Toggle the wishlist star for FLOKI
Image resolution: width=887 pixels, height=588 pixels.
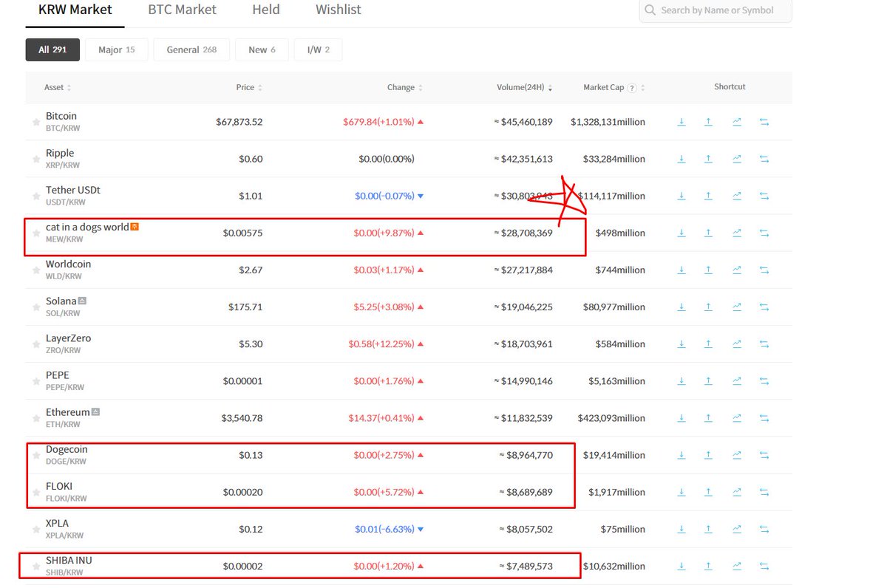[35, 491]
